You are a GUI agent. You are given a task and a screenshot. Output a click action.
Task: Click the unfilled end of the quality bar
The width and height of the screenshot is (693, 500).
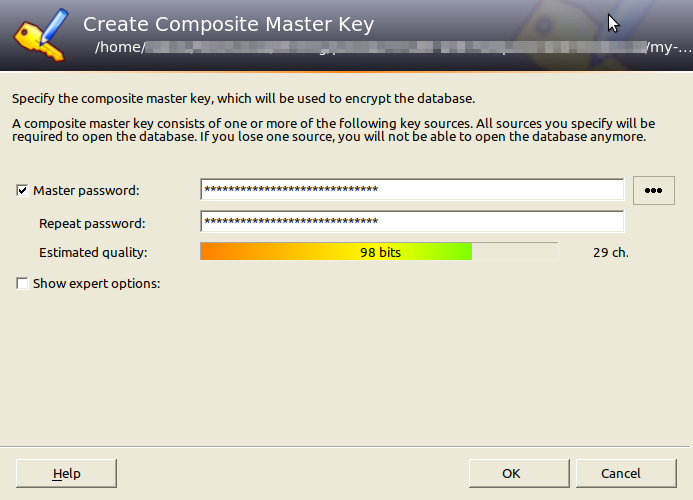pyautogui.click(x=514, y=252)
